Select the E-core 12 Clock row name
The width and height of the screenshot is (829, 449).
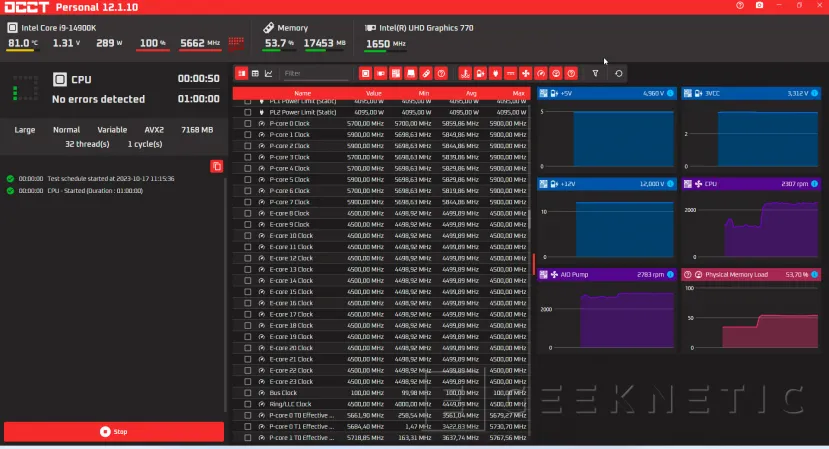tap(291, 258)
